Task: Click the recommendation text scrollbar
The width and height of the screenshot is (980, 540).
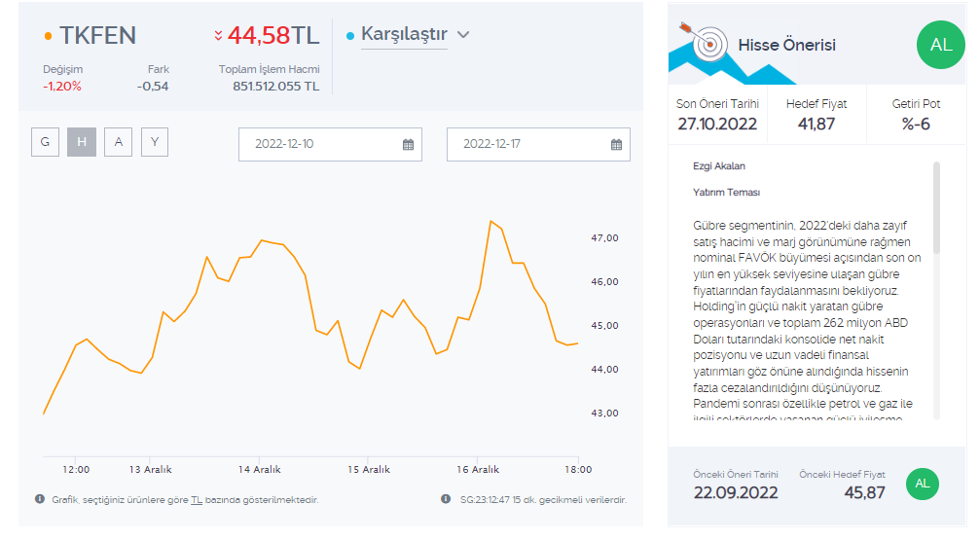Action: 936,207
